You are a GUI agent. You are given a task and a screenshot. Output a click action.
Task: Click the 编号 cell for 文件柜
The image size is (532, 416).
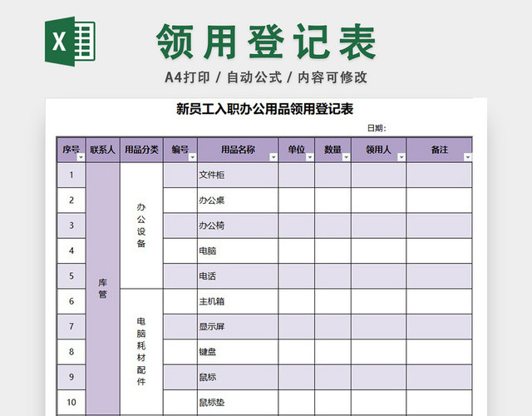[x=180, y=175]
